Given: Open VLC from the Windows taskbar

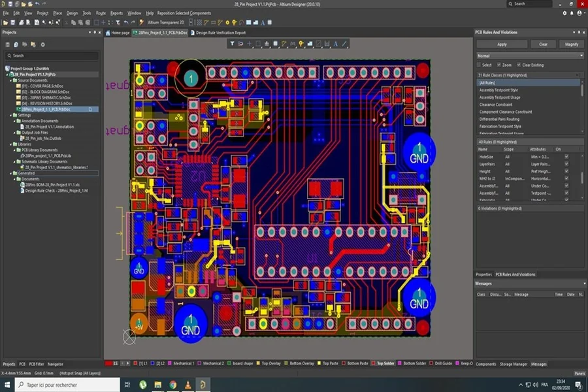Looking at the screenshot, I should click(x=188, y=385).
